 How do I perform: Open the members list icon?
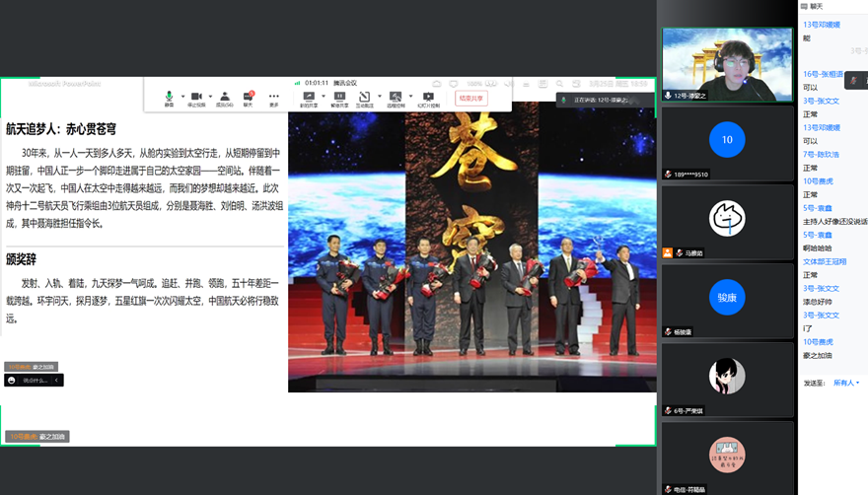[x=224, y=98]
